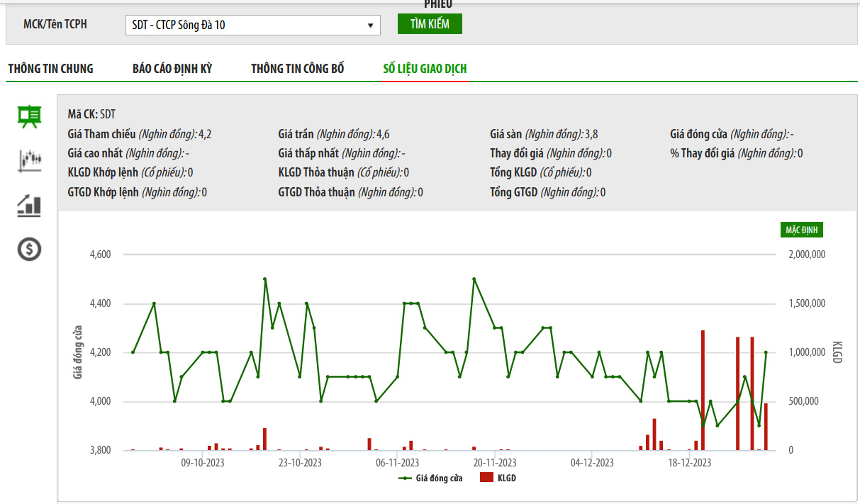Click the 4,500 peak just before 20-11-2023

(x=474, y=279)
